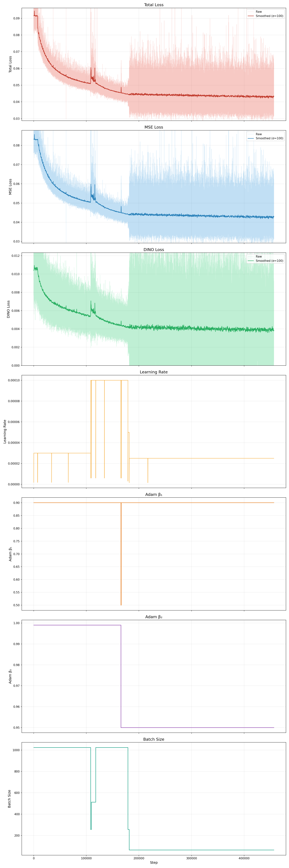Viewport: 289px width, 868px height.
Task: Click the DINO Loss chart title
Action: coord(153,250)
